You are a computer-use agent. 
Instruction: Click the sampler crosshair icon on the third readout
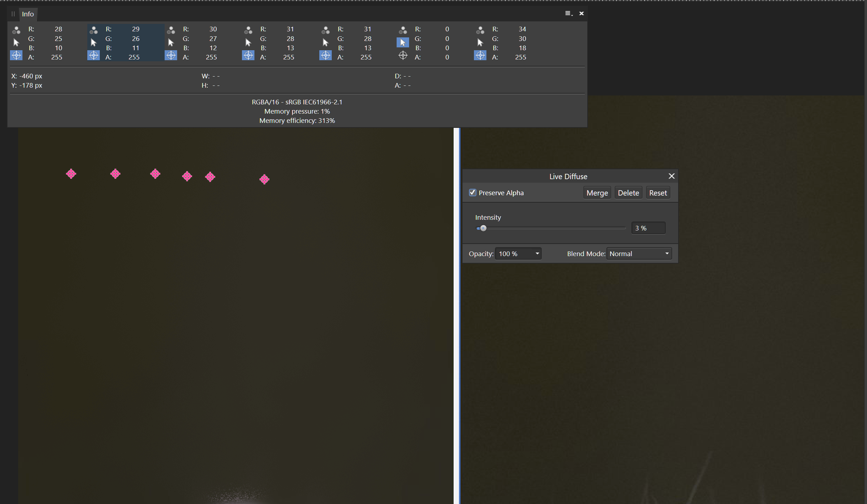tap(171, 55)
